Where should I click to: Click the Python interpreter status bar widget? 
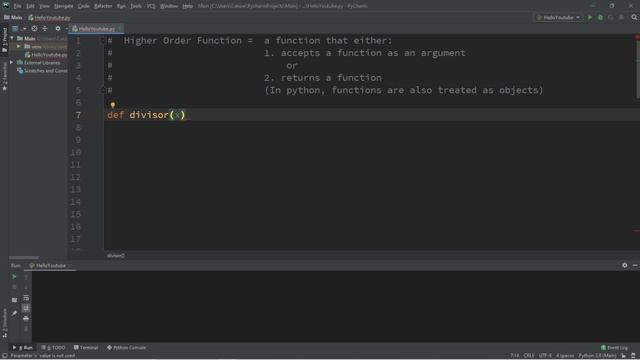pos(597,356)
